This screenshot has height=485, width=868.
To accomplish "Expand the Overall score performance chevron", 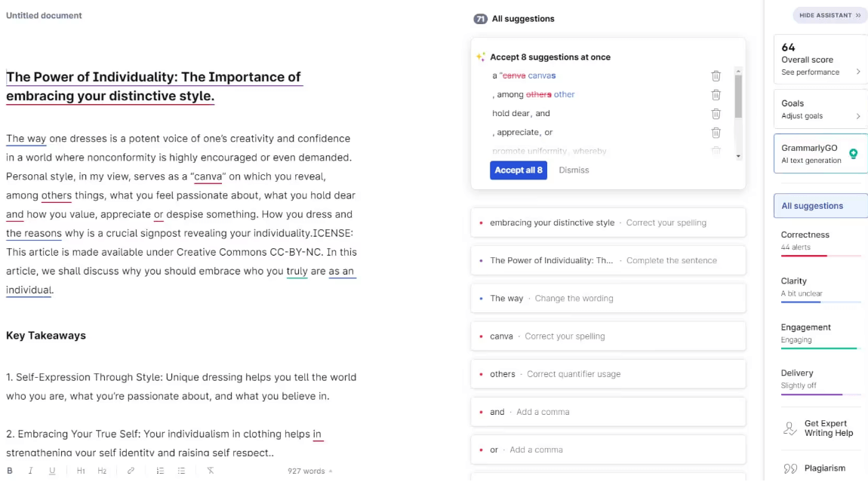I will coord(858,72).
